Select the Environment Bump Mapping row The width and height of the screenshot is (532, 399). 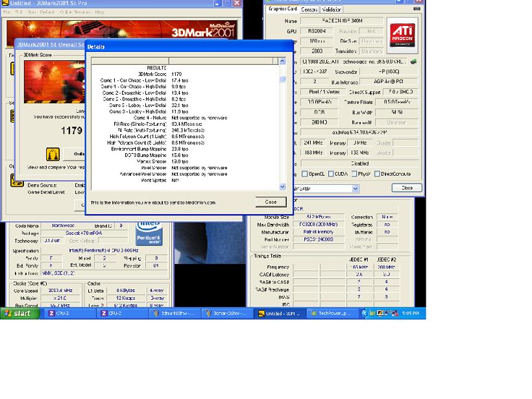(x=185, y=149)
